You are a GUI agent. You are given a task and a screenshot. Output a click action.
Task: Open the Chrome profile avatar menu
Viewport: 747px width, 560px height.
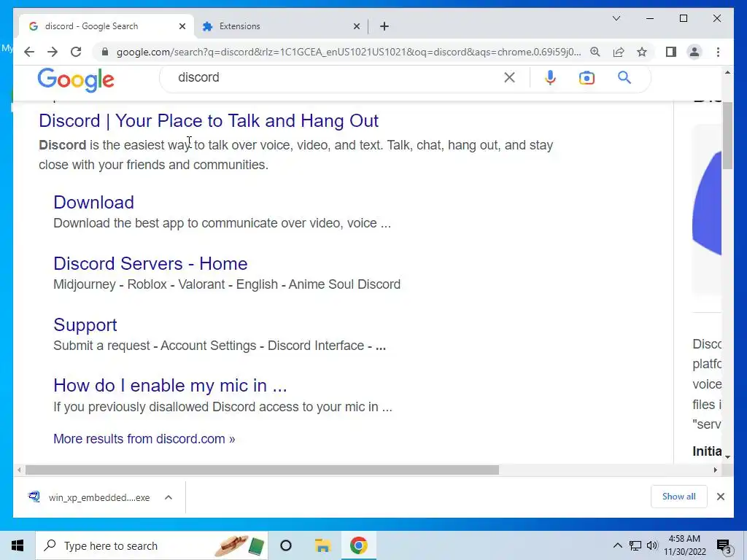pyautogui.click(x=694, y=52)
